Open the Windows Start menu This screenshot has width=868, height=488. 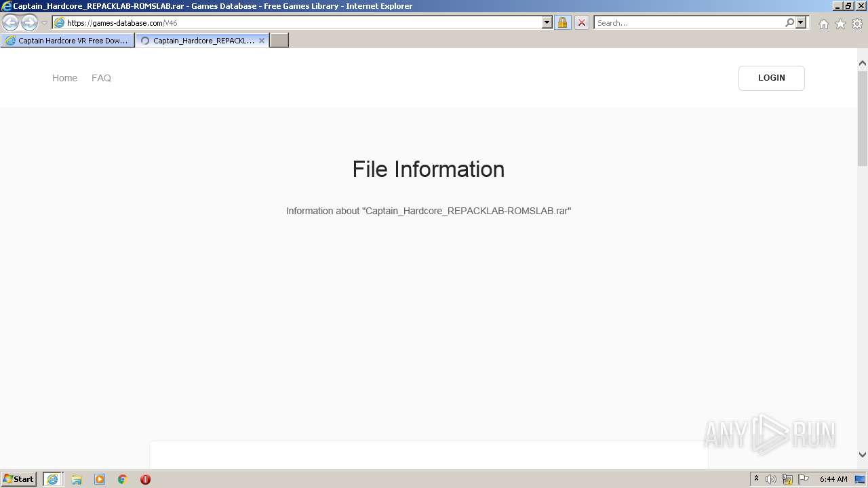click(19, 479)
